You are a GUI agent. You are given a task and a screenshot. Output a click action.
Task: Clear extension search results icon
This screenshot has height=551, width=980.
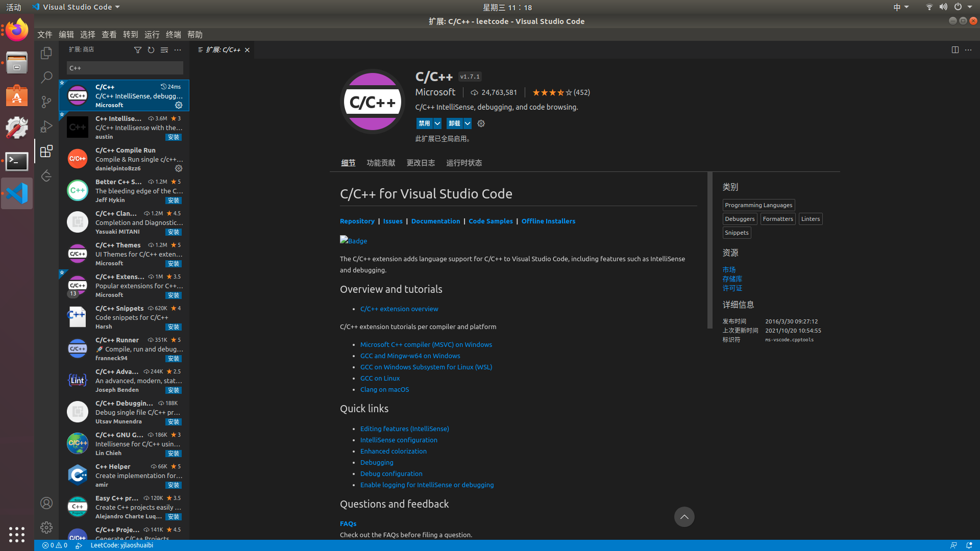(164, 50)
